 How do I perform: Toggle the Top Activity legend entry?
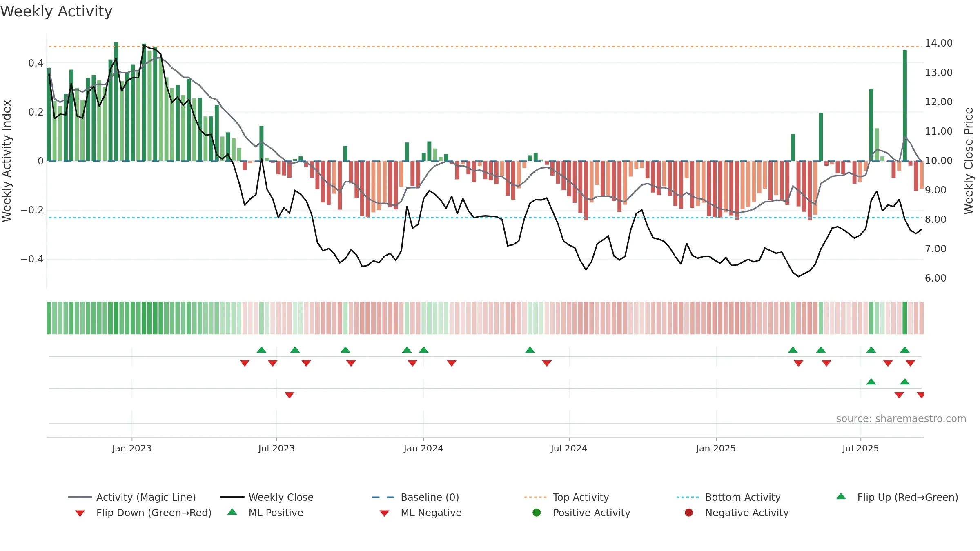566,497
